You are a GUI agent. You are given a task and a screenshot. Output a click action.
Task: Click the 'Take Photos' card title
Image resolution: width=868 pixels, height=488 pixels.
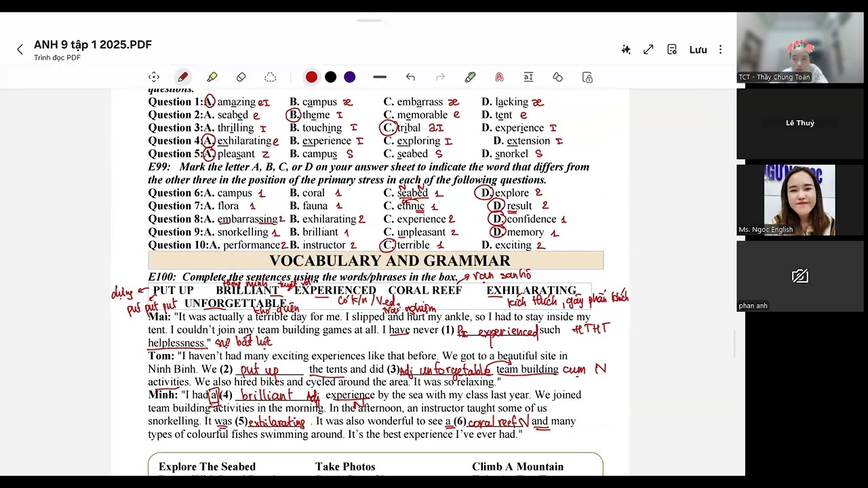345,467
